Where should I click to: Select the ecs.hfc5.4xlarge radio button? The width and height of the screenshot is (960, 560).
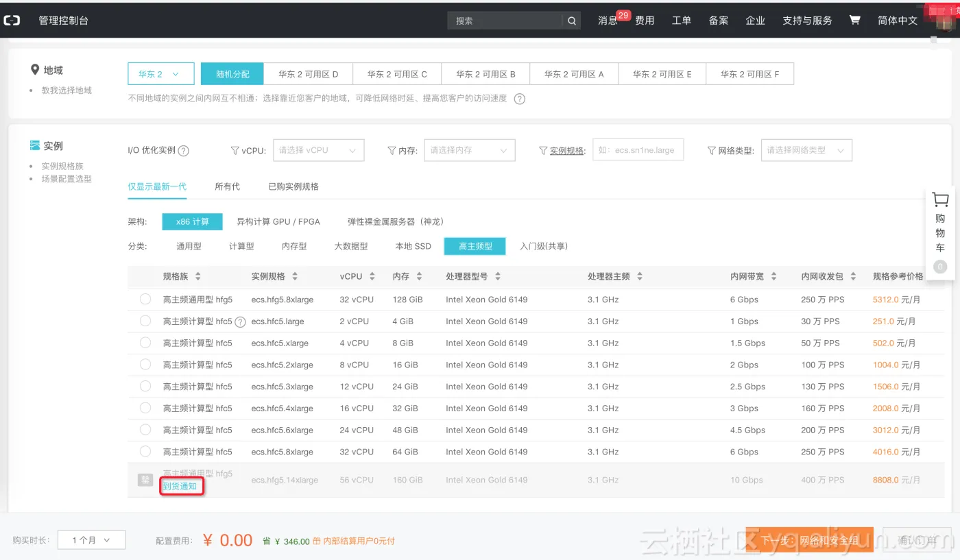click(x=145, y=408)
